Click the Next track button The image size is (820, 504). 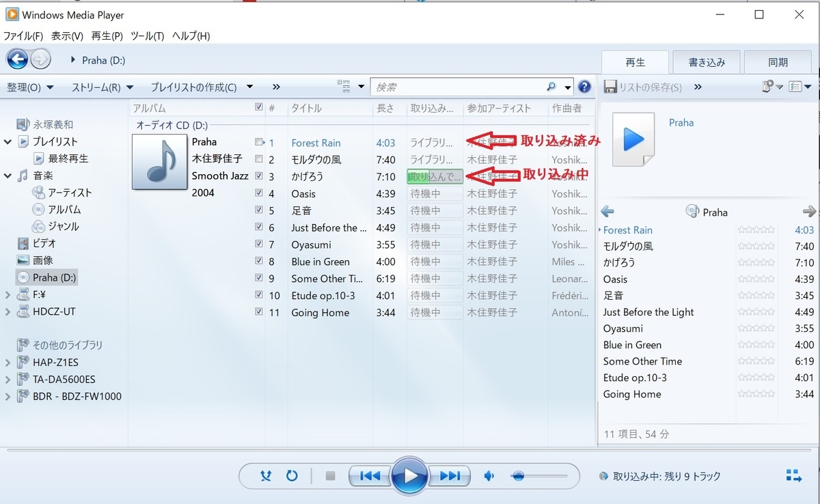point(450,476)
